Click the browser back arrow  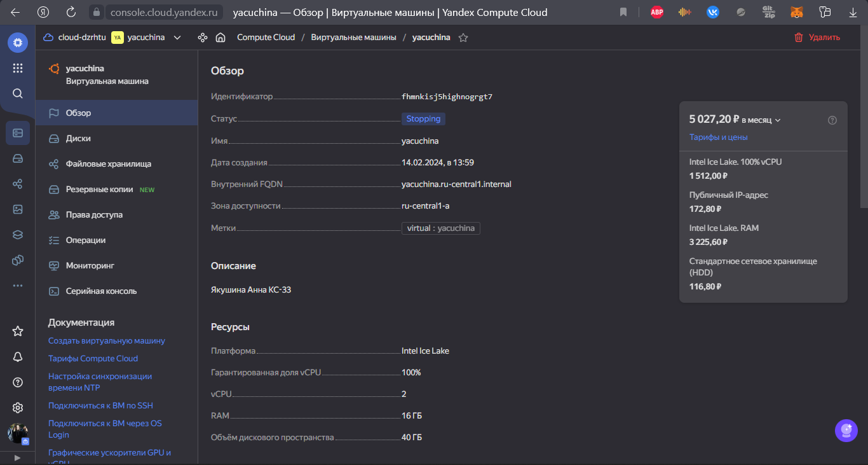[x=15, y=12]
